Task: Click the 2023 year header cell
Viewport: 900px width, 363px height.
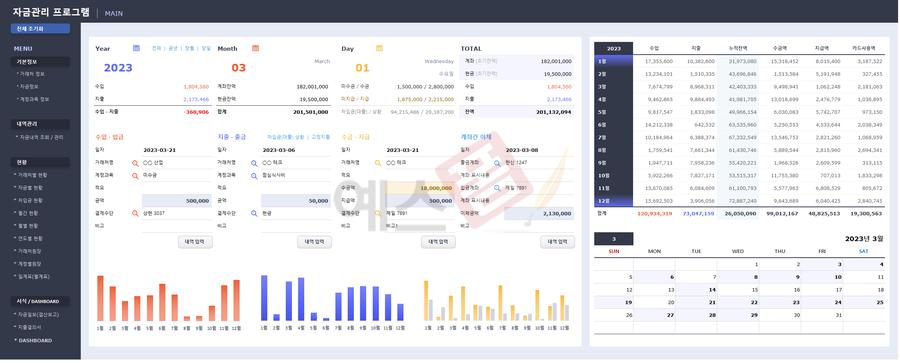Action: click(x=614, y=48)
